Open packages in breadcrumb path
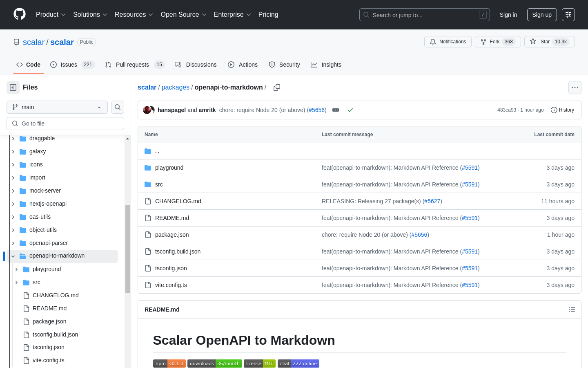 point(176,88)
